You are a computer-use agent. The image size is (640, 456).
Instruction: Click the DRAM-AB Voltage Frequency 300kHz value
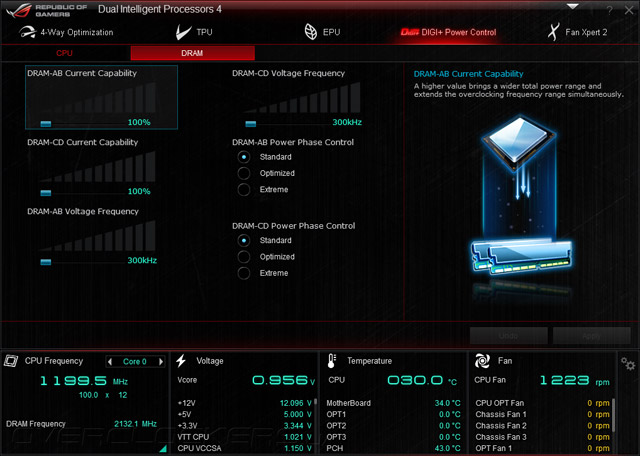click(x=142, y=260)
